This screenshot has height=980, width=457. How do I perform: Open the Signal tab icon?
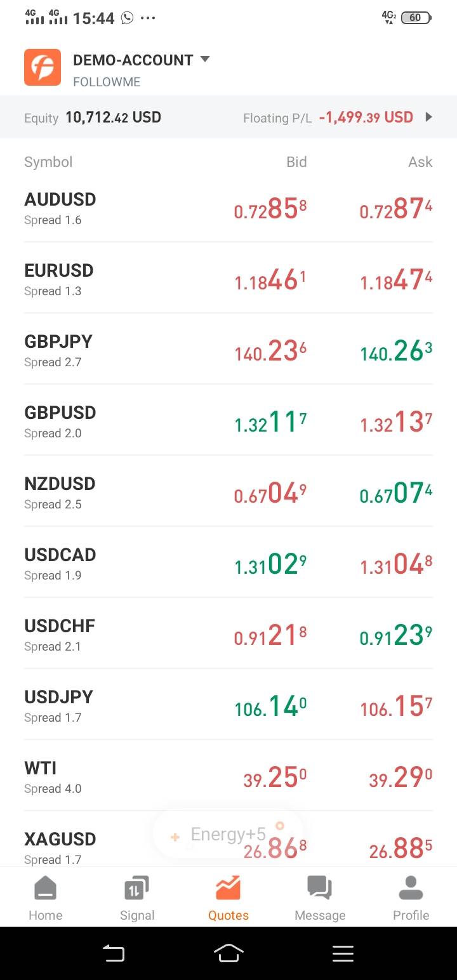pyautogui.click(x=136, y=888)
